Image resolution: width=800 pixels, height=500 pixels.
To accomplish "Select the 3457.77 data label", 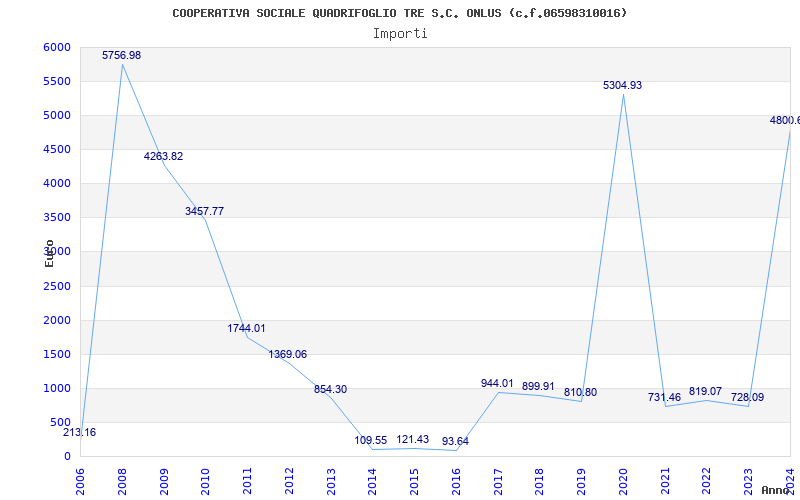I will (205, 211).
